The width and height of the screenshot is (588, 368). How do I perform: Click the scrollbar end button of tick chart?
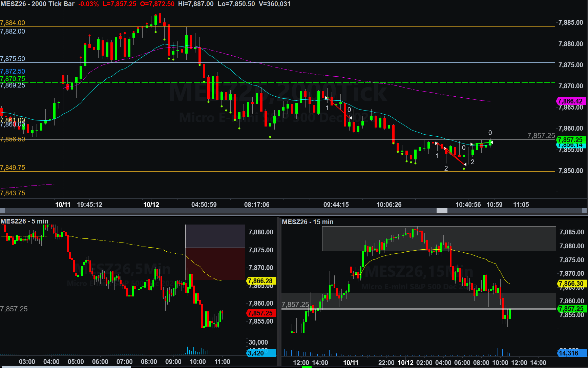coord(584,211)
